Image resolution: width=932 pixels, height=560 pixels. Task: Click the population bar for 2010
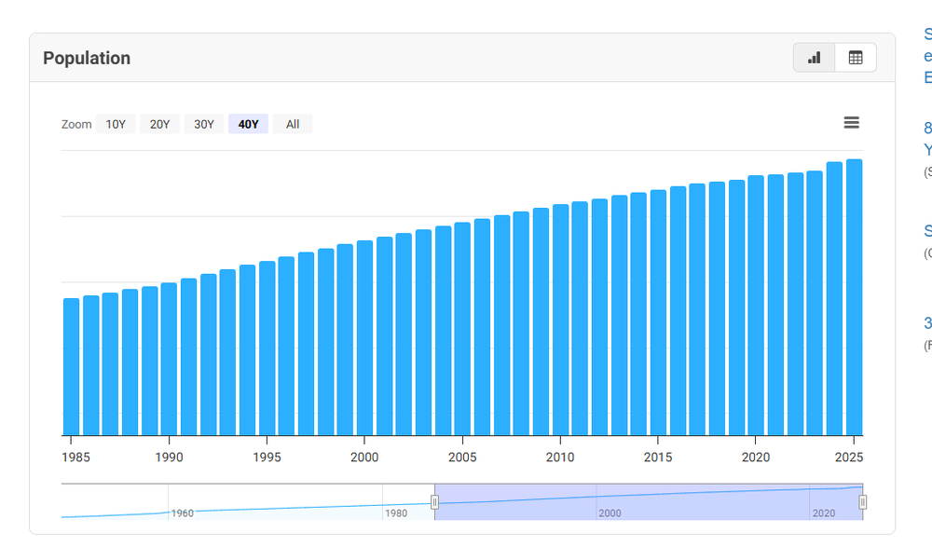[x=560, y=320]
